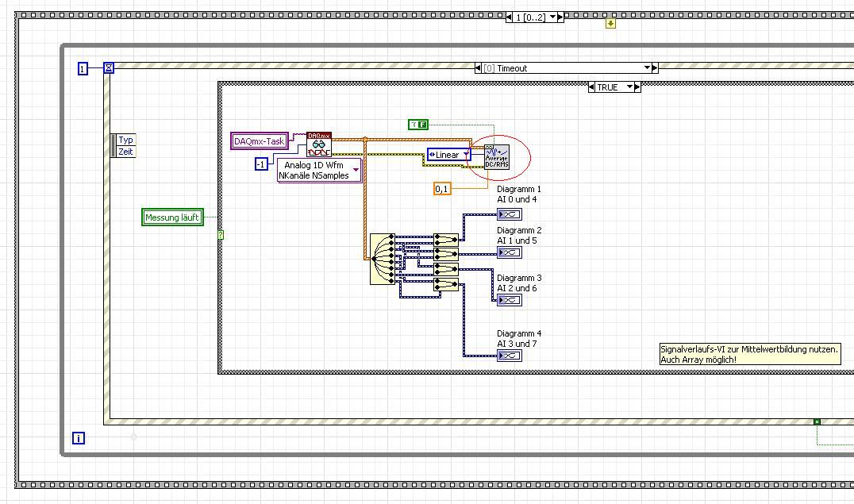Go to next sequence frame arrow
Viewport: 854px width, 504px height.
pos(560,17)
